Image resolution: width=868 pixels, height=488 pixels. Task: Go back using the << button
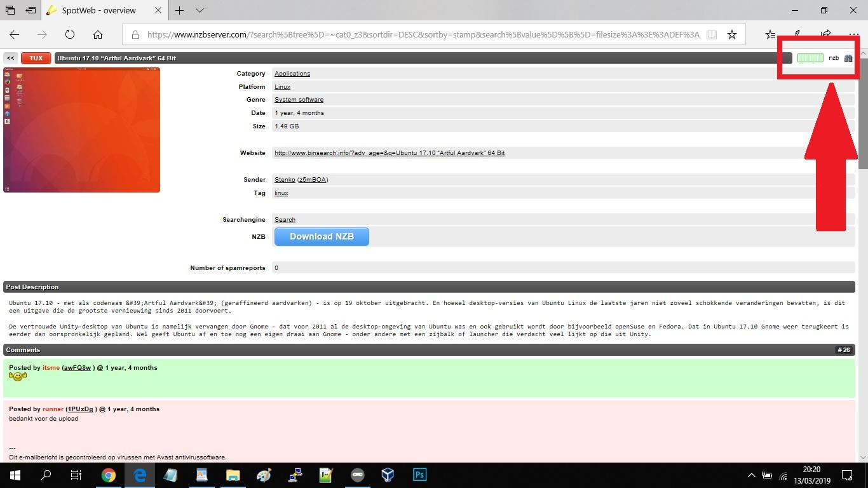[11, 58]
